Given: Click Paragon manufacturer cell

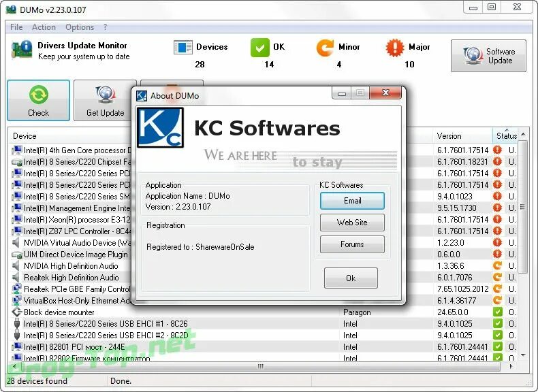Looking at the screenshot, I should [x=357, y=312].
